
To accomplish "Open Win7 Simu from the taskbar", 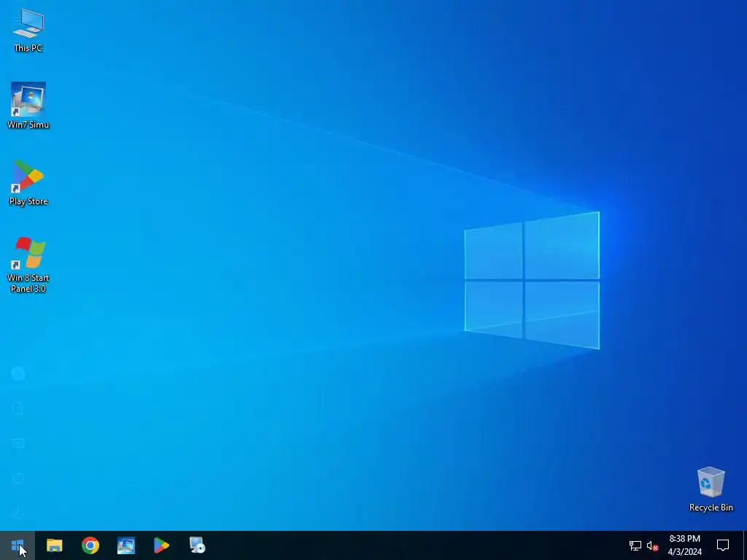I will (x=125, y=545).
